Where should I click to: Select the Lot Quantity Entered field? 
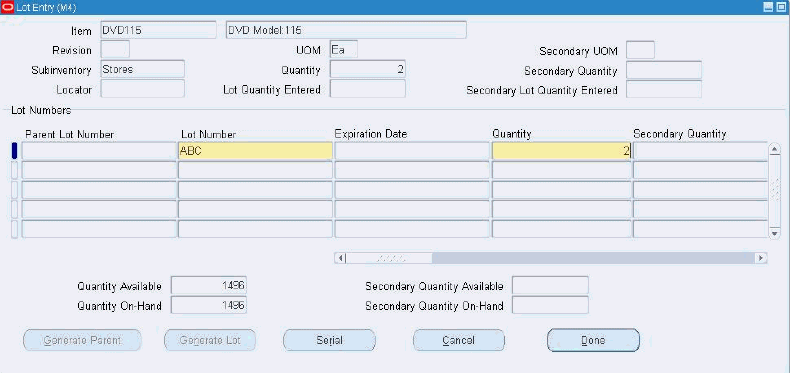(x=367, y=89)
